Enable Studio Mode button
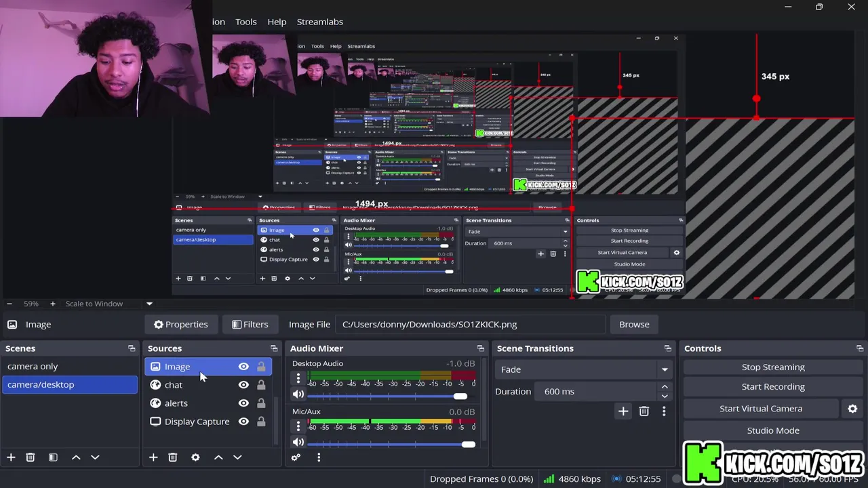 pos(773,430)
